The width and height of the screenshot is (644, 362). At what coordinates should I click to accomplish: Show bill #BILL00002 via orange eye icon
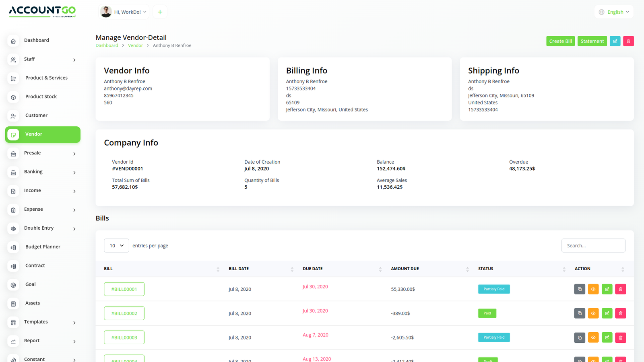coord(593,313)
